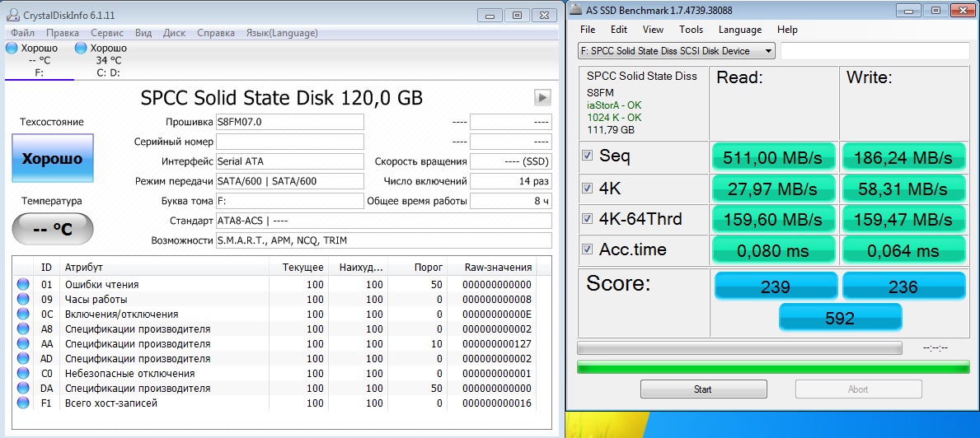Image resolution: width=980 pixels, height=438 pixels.
Task: Click the Режим передачи SATA/600 field
Action: click(290, 182)
